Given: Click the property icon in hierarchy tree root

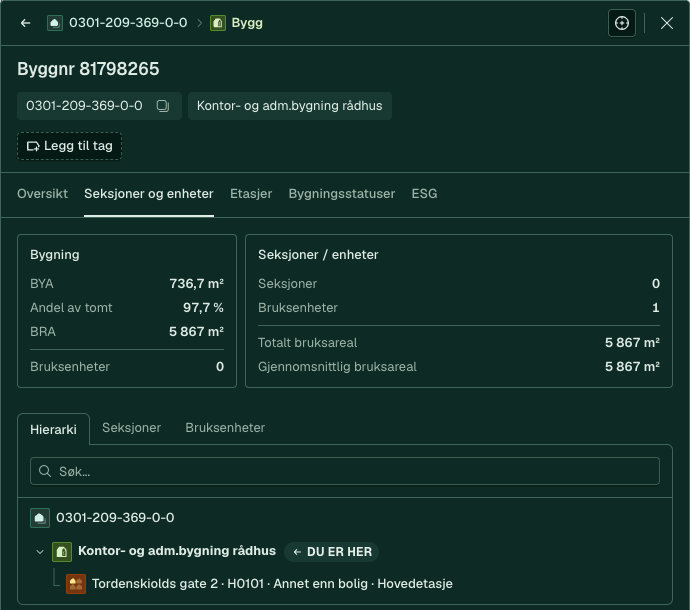Looking at the screenshot, I should 40,518.
